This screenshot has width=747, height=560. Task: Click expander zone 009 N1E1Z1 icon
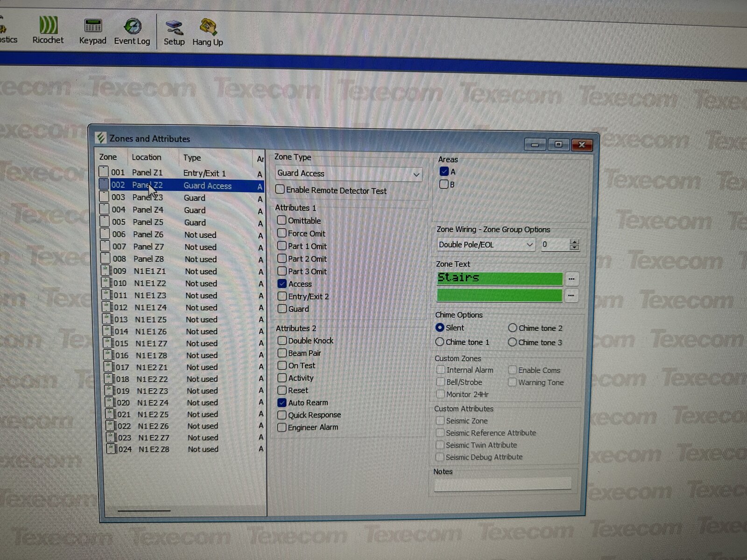pos(107,271)
